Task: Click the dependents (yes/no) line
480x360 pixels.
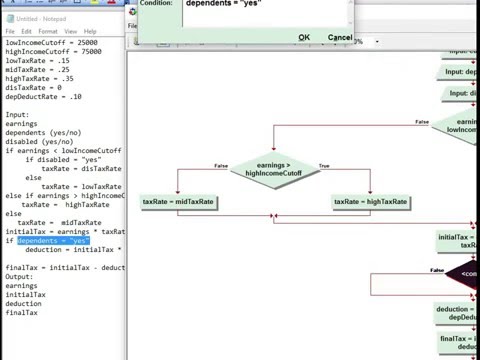Action: pos(43,133)
